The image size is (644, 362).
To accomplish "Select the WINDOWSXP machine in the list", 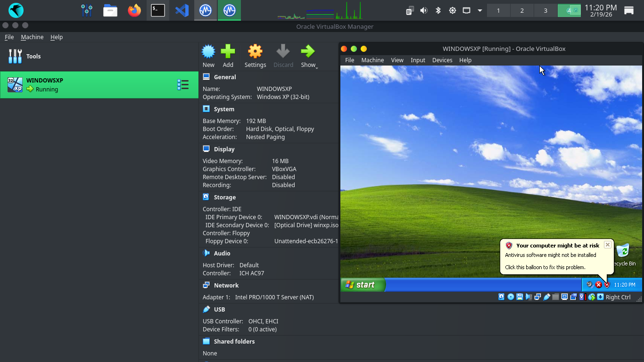I will pos(94,85).
